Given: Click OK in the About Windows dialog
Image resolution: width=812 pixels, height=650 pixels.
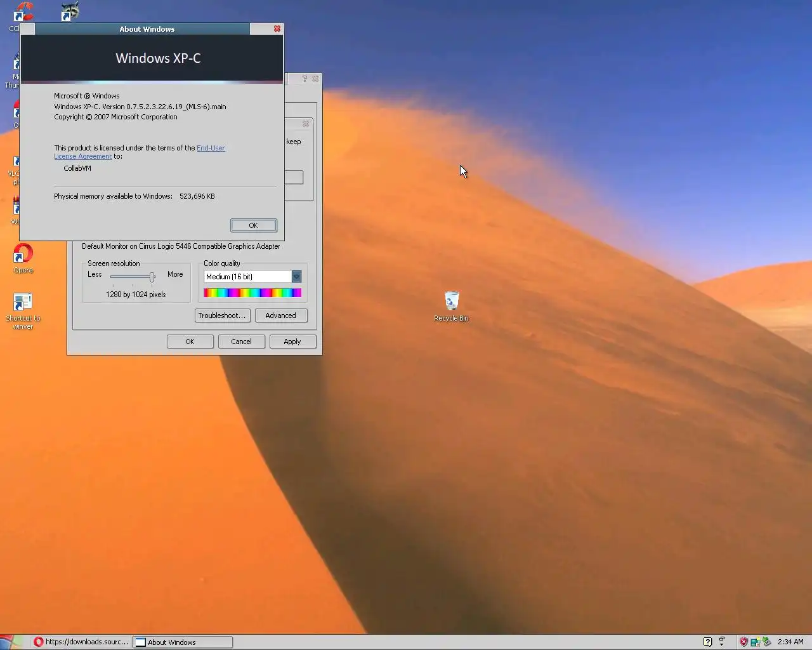Looking at the screenshot, I should point(253,225).
